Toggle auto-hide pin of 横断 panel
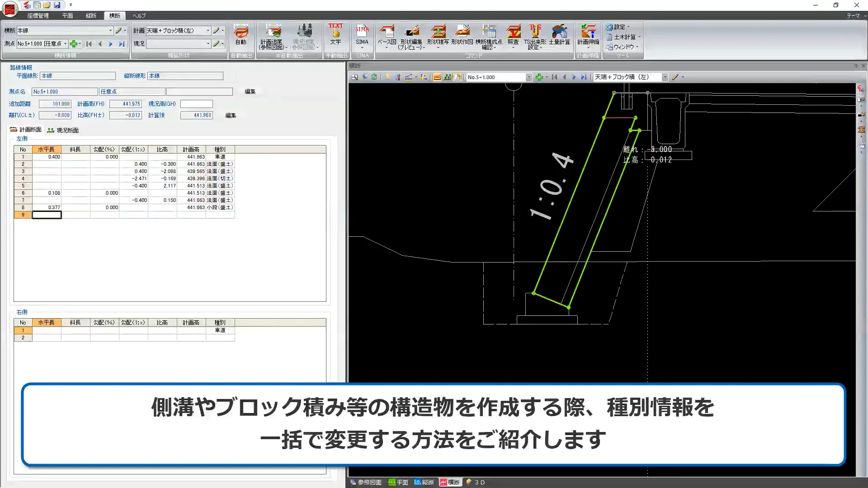Screen dimensions: 868x488 [x=856, y=66]
